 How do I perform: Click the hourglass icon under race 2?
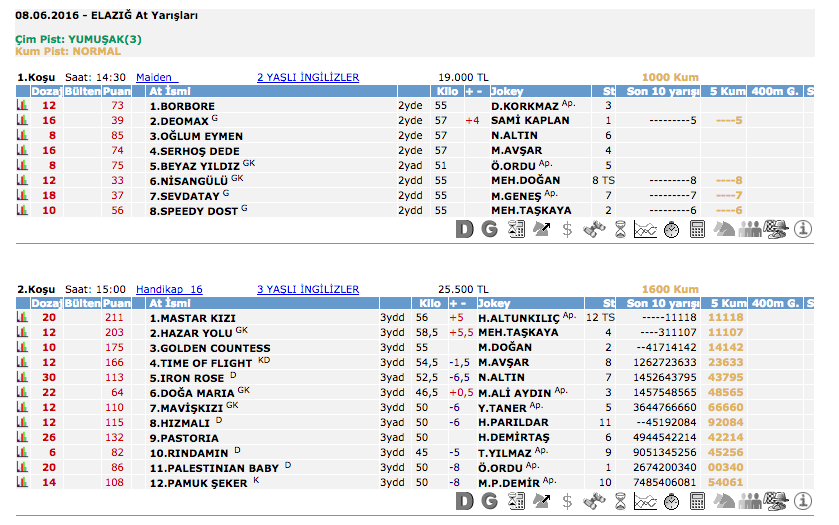pos(620,501)
